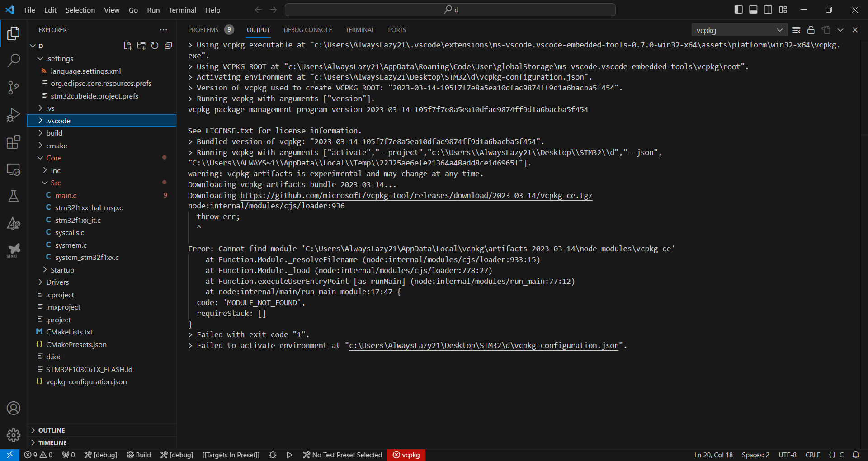Open the Terminal menu

(182, 9)
